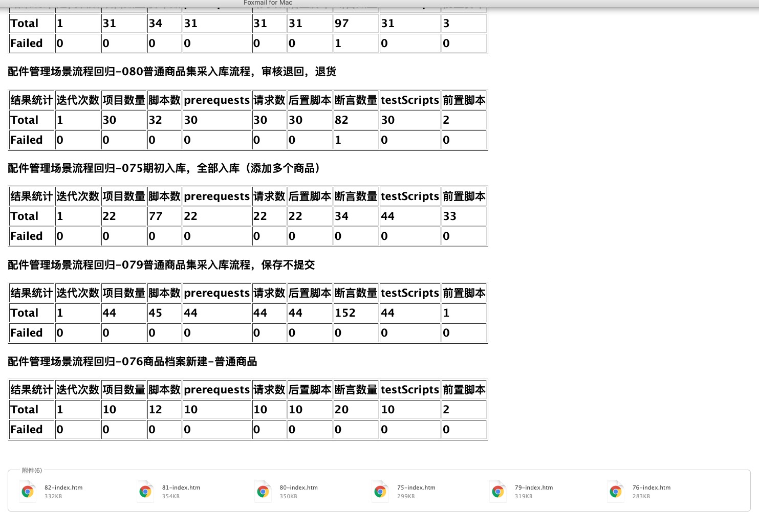The height and width of the screenshot is (532, 759).
Task: Click the 后置脚本 header in 080 table
Action: (310, 100)
